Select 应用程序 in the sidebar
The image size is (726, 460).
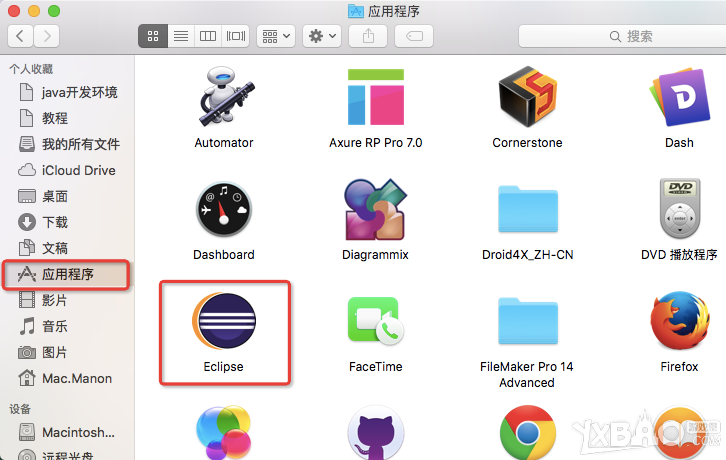point(66,274)
